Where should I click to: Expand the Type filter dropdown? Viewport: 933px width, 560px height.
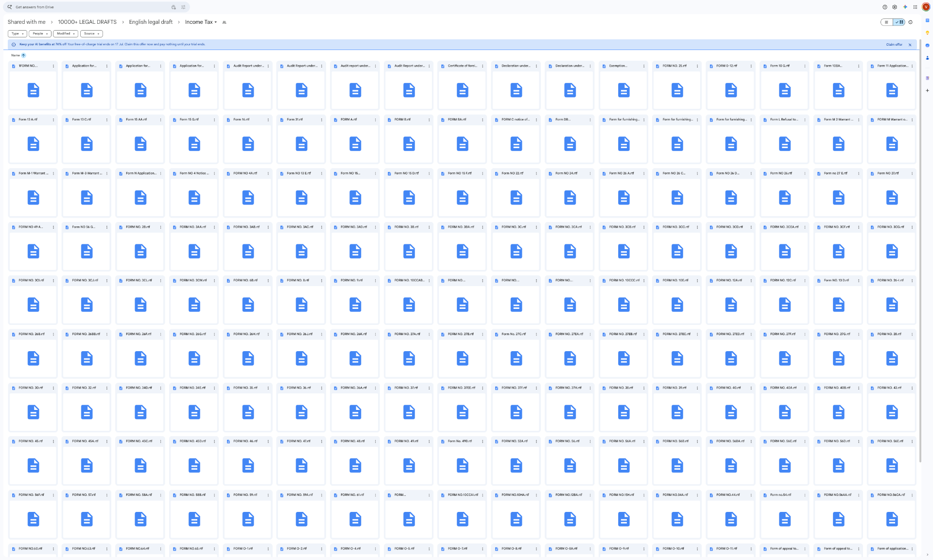(17, 34)
